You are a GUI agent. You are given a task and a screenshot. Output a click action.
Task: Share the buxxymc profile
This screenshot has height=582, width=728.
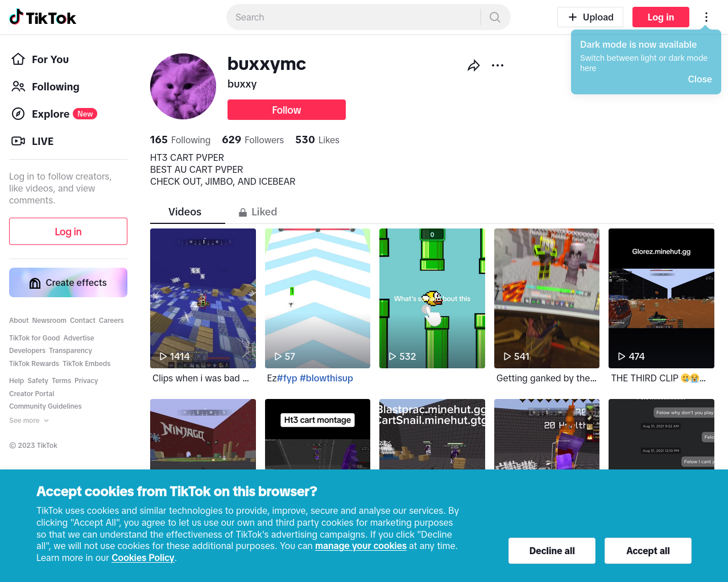(x=473, y=65)
